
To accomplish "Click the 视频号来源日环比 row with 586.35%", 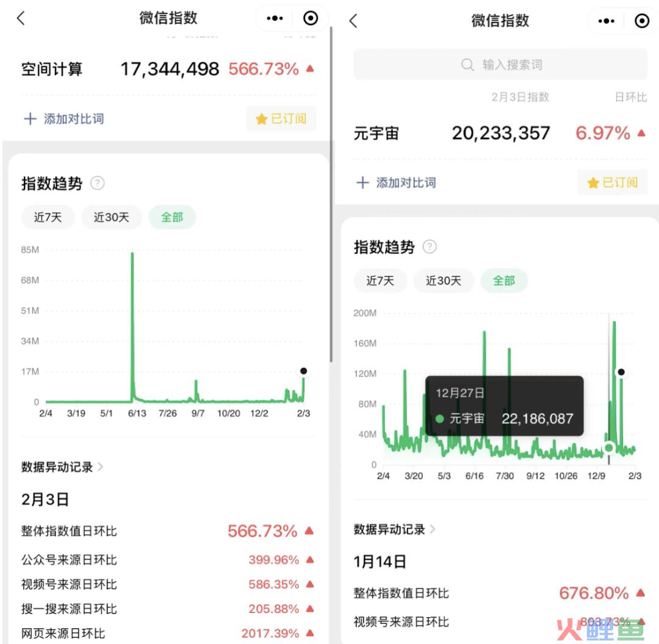I will pos(168,584).
